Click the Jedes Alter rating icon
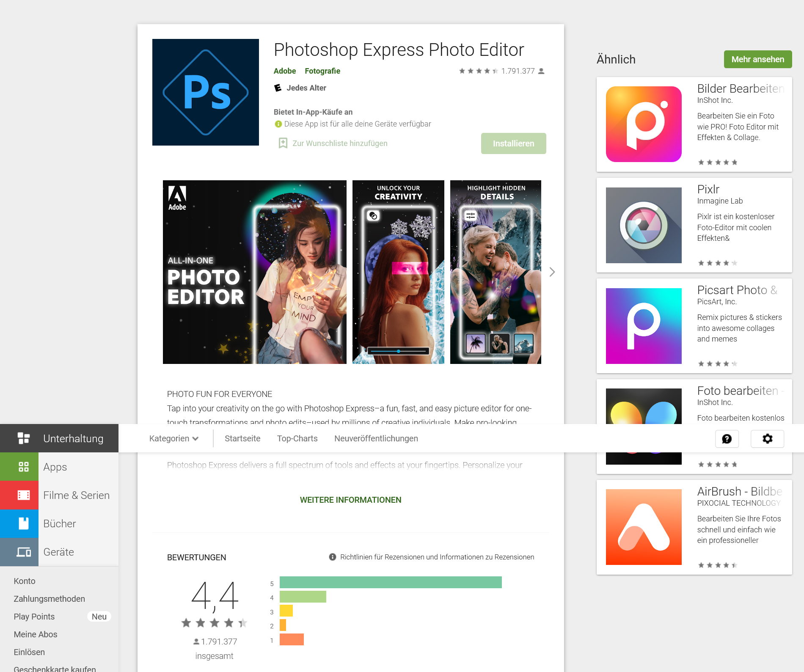Screen dimensions: 804x672 [278, 88]
